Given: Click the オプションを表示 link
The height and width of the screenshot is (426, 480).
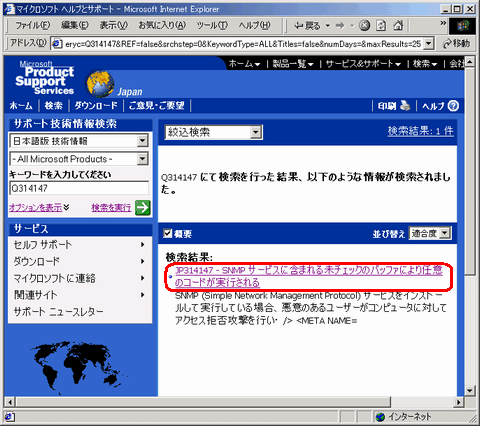Looking at the screenshot, I should pos(35,208).
